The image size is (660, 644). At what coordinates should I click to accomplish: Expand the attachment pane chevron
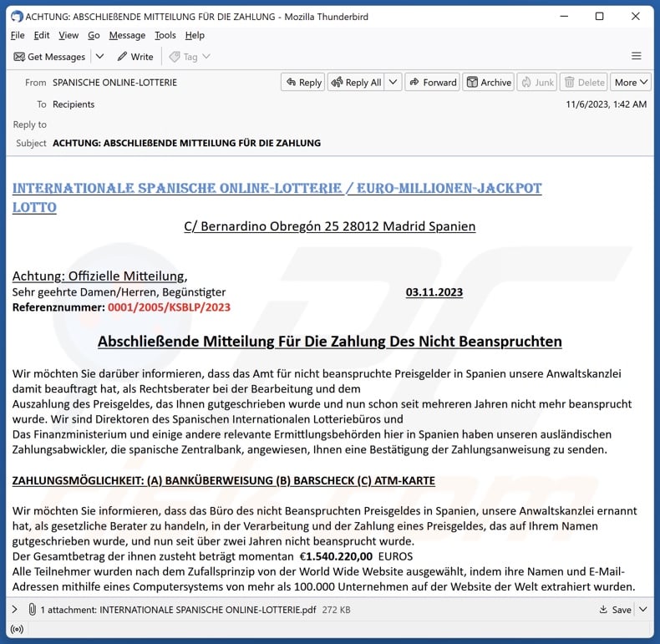(15, 609)
